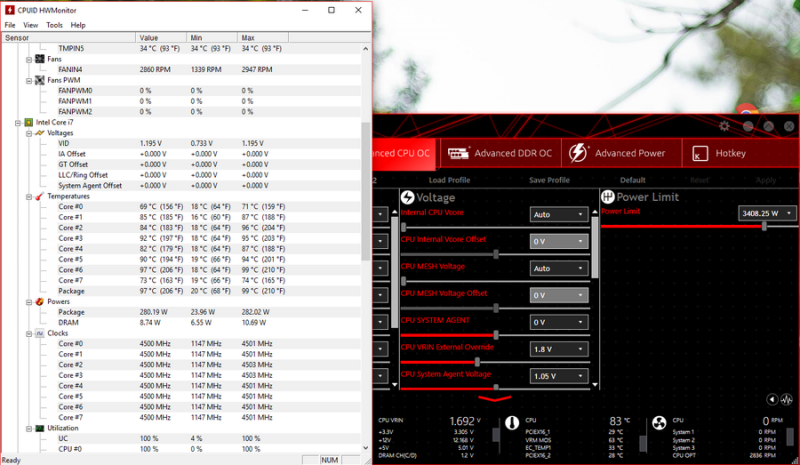Open the Help menu in HWMonitor

tap(78, 25)
